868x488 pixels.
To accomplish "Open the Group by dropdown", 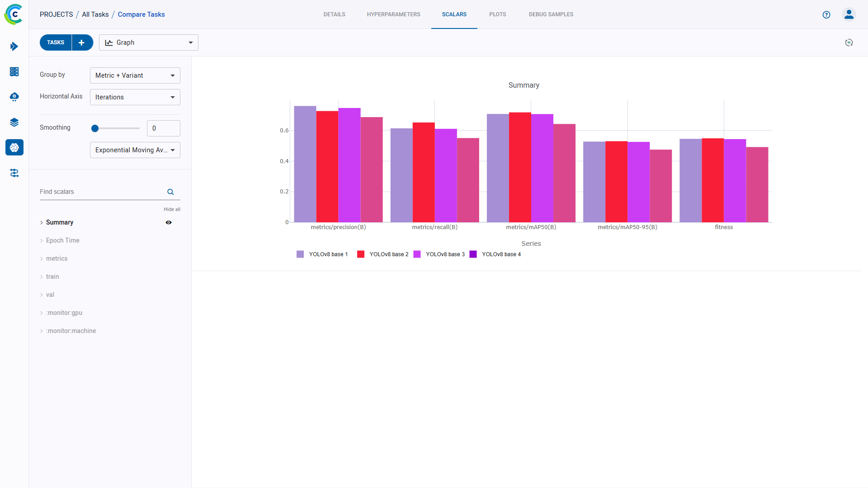I will tap(135, 75).
